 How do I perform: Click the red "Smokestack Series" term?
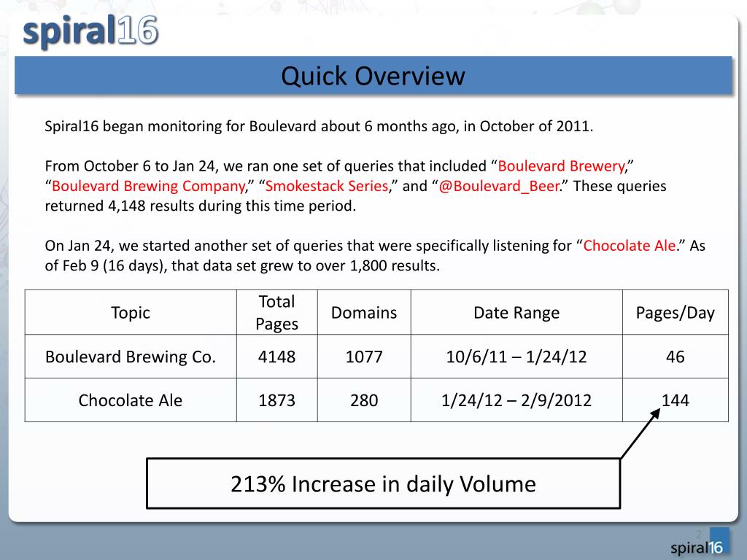[327, 186]
